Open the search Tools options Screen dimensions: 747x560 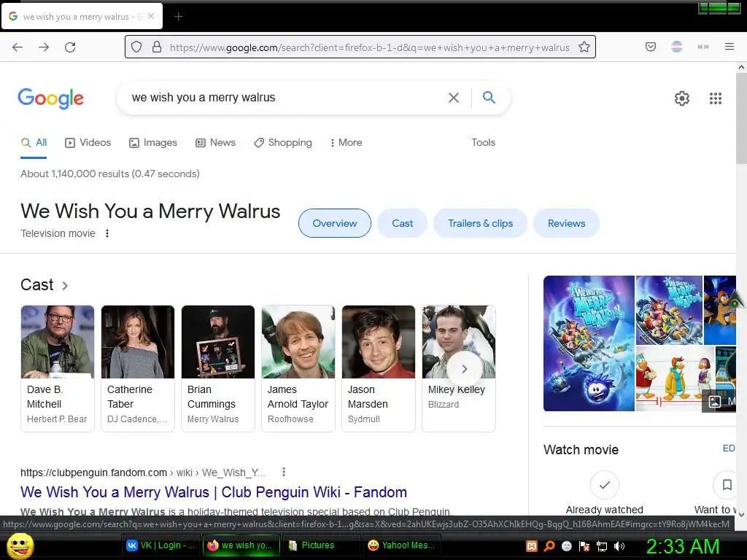[483, 142]
